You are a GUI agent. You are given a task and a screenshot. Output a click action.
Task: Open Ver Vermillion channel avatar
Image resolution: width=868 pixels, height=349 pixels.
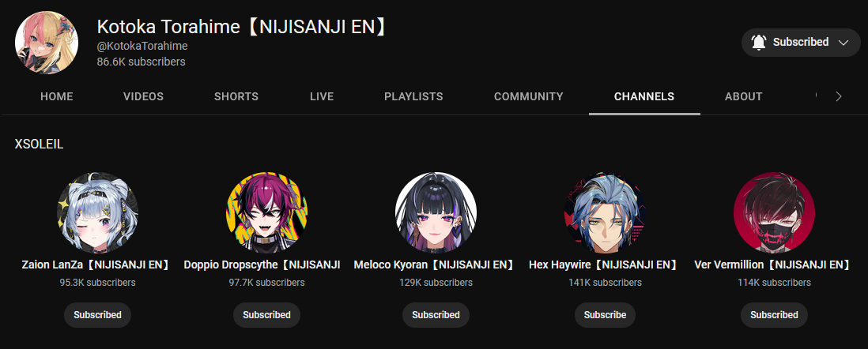[x=774, y=212]
